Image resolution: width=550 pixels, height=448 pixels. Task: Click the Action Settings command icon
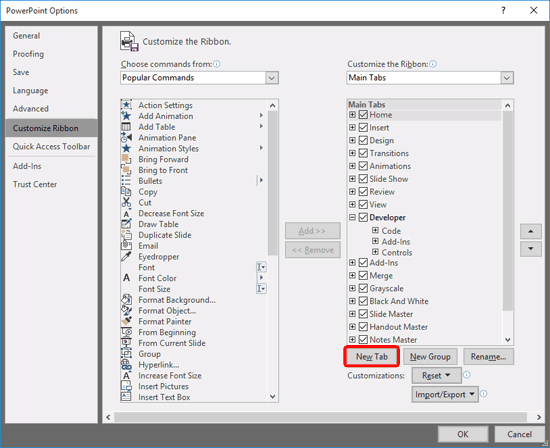pos(126,105)
